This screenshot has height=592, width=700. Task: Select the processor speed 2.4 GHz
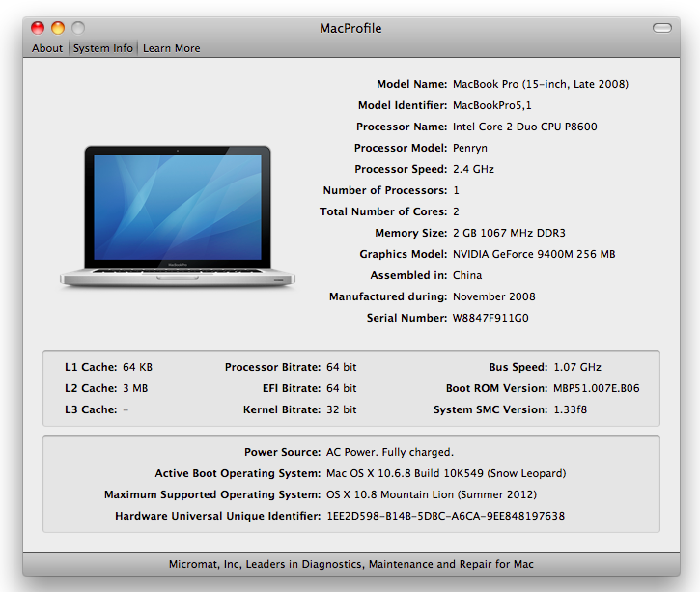473,169
